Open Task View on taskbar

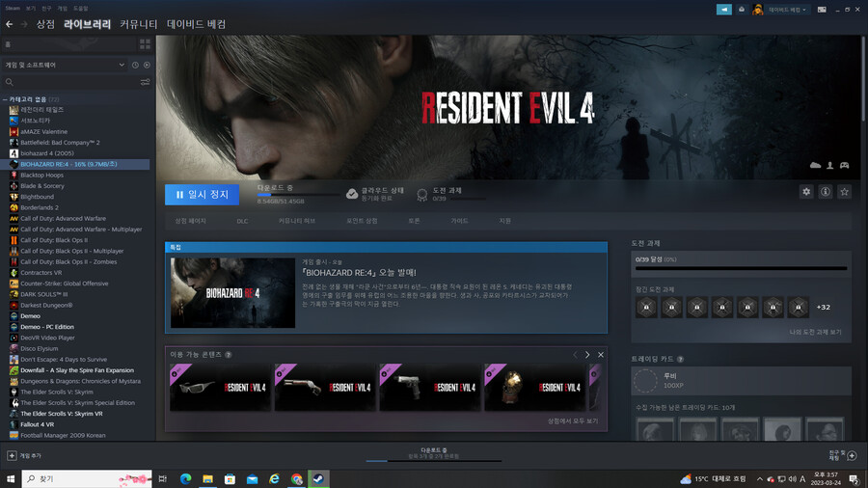tap(163, 478)
